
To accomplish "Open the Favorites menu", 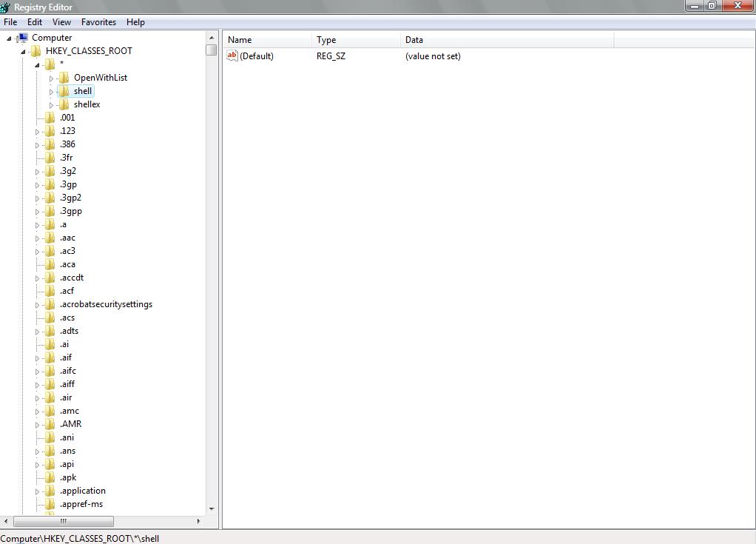I will click(x=98, y=22).
